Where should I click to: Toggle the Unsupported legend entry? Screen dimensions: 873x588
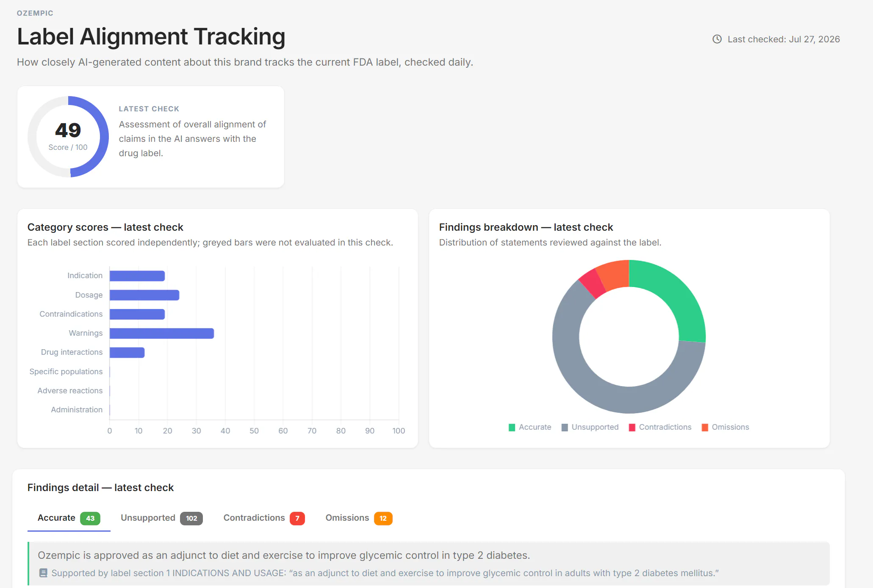click(x=590, y=427)
